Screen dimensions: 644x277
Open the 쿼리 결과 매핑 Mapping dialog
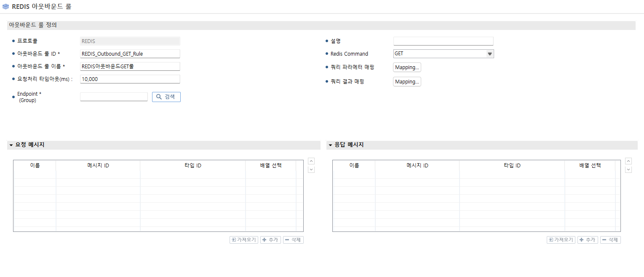pos(406,81)
